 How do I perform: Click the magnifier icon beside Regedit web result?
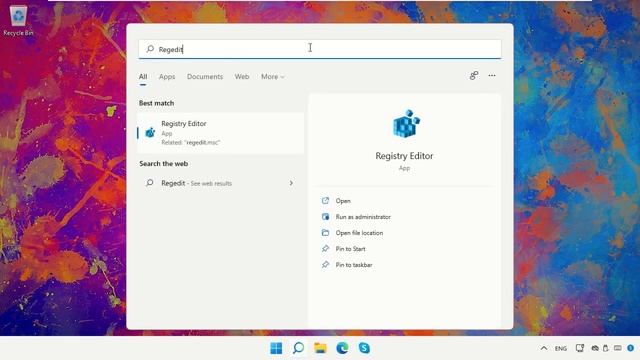150,183
